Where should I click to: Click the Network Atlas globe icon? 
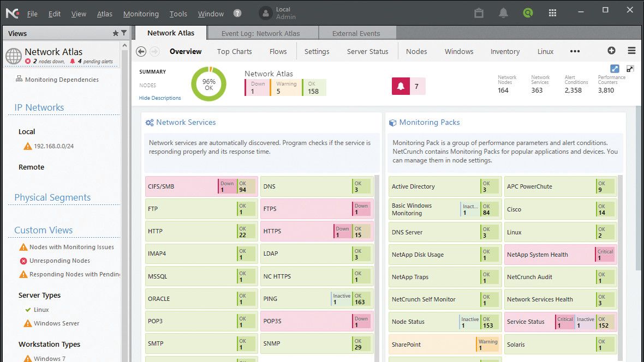[14, 56]
